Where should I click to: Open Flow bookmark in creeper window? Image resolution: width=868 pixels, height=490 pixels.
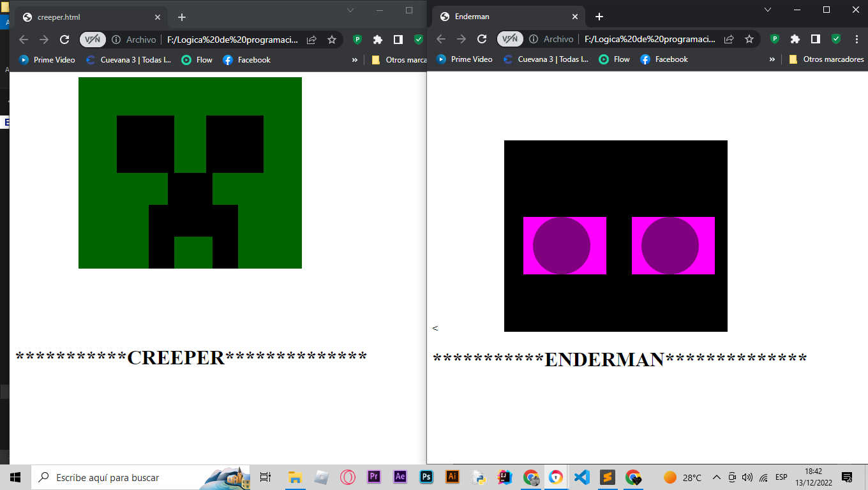click(197, 60)
